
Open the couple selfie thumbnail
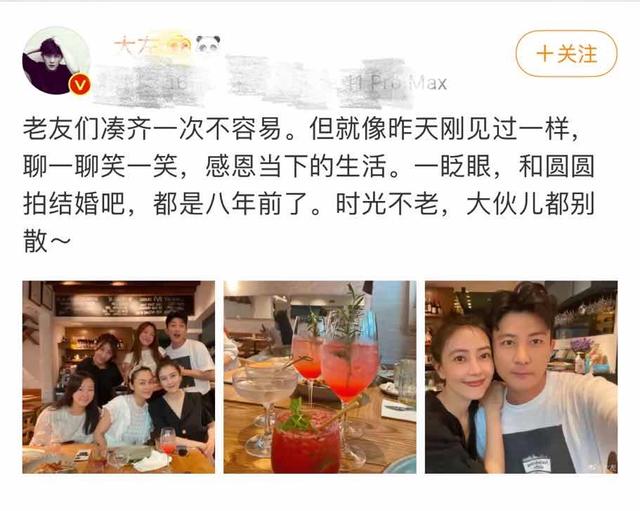coord(521,377)
